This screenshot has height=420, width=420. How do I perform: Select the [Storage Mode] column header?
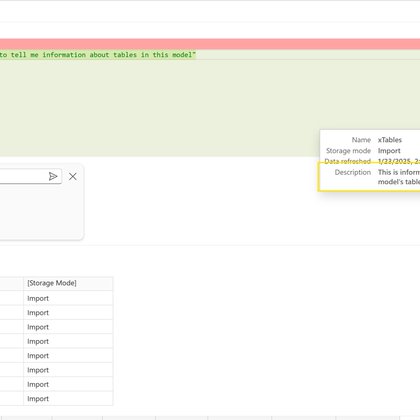[x=68, y=283]
